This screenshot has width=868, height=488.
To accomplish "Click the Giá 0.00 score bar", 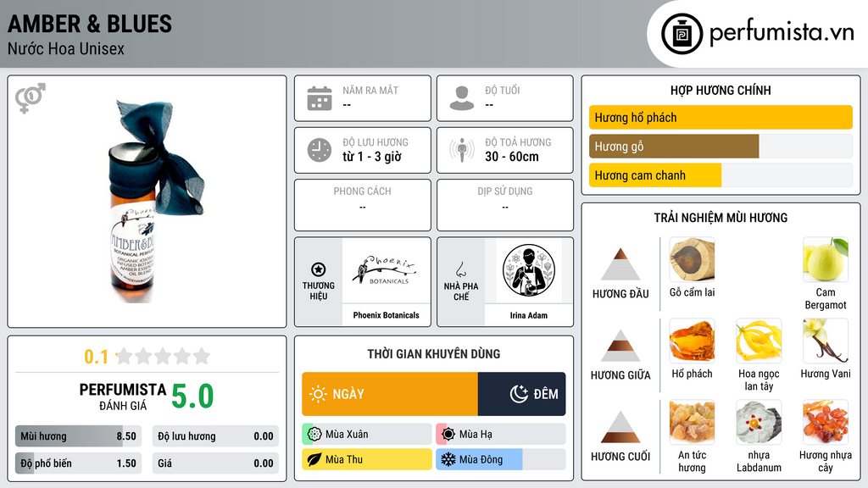I will pos(215,463).
